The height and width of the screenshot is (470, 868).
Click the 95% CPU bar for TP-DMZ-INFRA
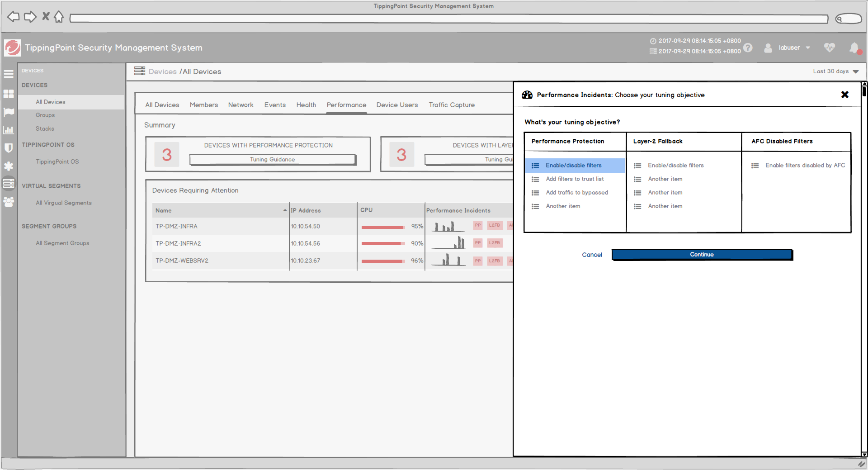[x=383, y=227]
